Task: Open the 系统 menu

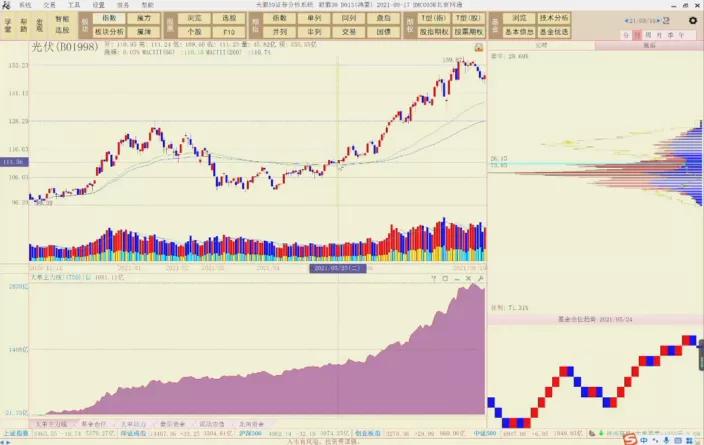Action: coord(25,5)
